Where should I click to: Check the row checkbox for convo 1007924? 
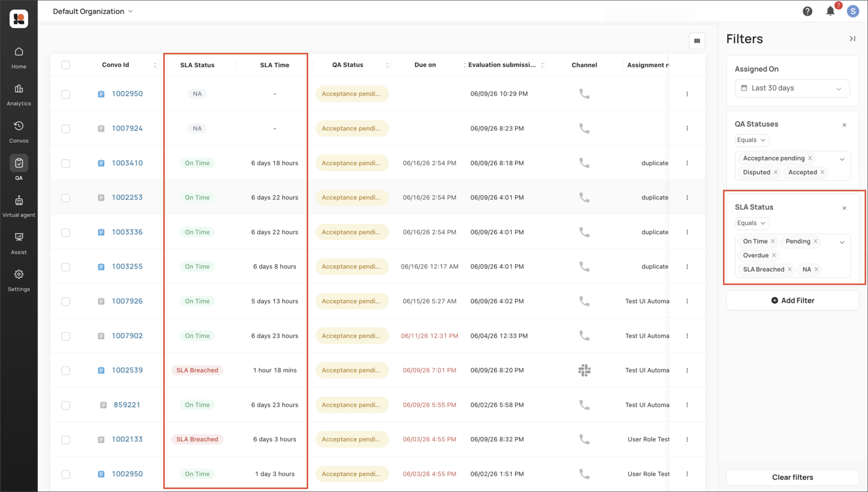coord(65,129)
